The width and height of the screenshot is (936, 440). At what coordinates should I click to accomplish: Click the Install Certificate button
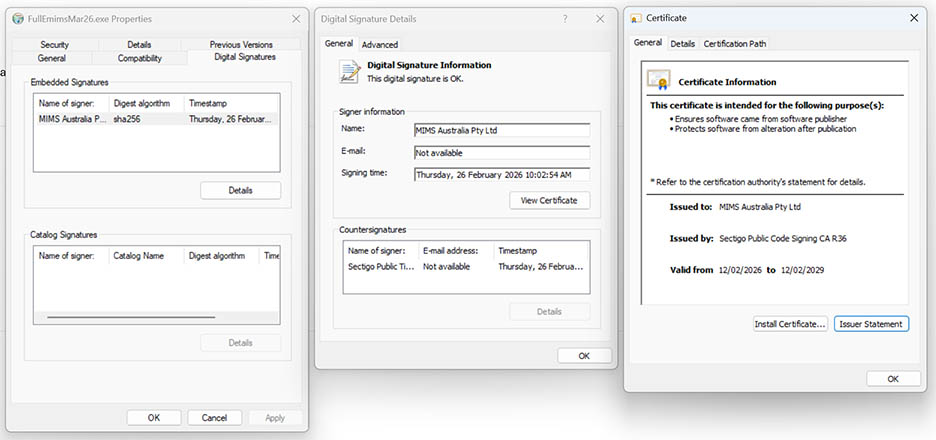pyautogui.click(x=790, y=324)
